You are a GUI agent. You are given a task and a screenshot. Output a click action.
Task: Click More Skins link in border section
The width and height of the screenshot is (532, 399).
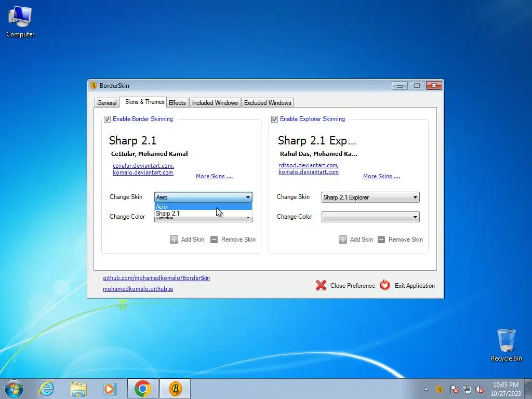214,176
